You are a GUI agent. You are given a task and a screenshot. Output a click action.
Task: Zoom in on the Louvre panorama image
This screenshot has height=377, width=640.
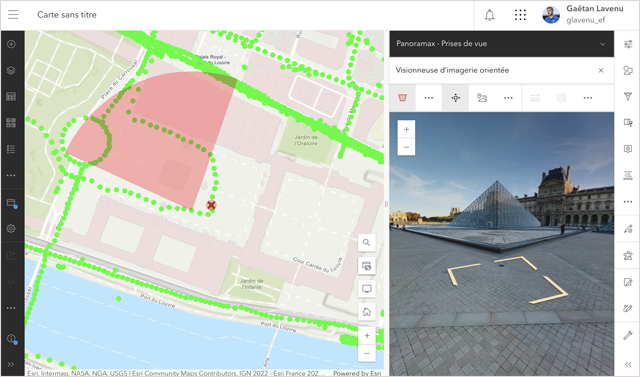pos(406,129)
